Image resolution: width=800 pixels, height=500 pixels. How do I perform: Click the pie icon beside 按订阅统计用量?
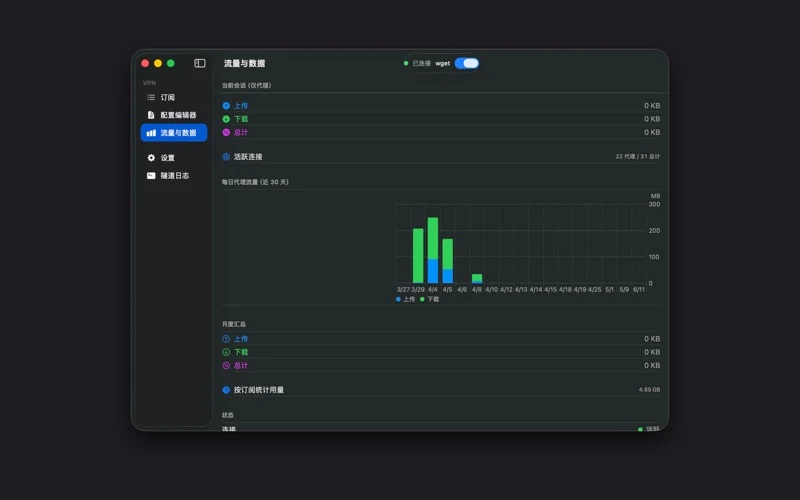[226, 390]
